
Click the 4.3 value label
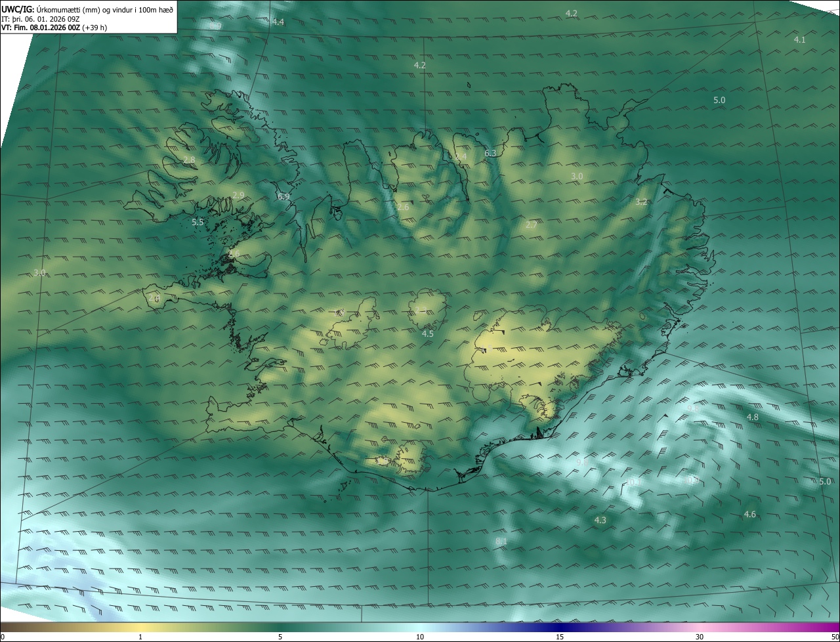click(600, 521)
